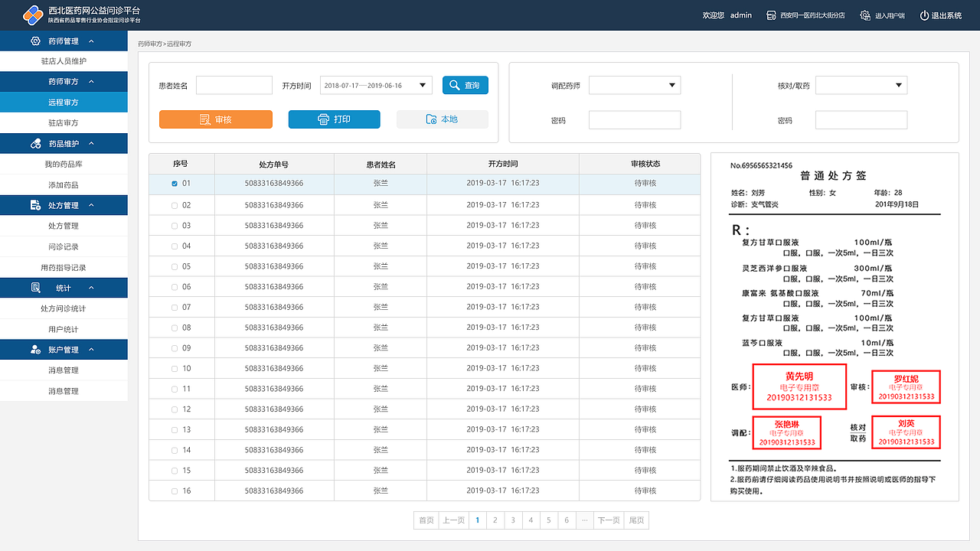Open the 调配药师 dropdown
980x551 pixels.
[635, 85]
